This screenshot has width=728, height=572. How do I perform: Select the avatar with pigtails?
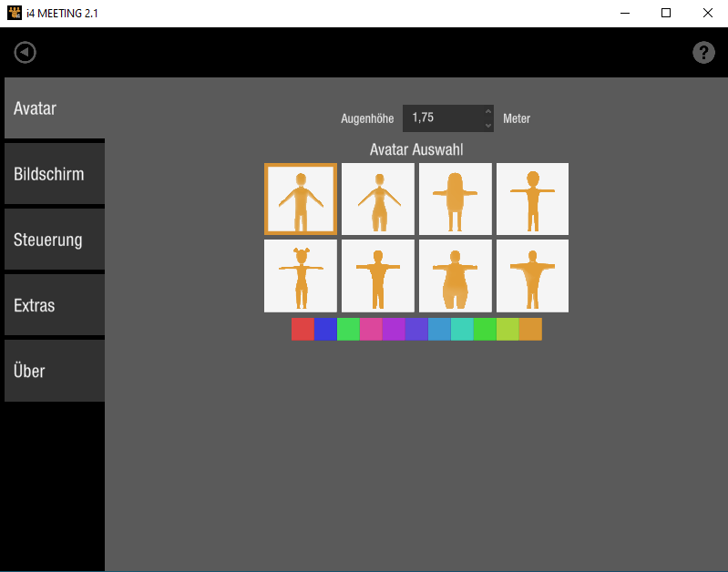[x=301, y=276]
